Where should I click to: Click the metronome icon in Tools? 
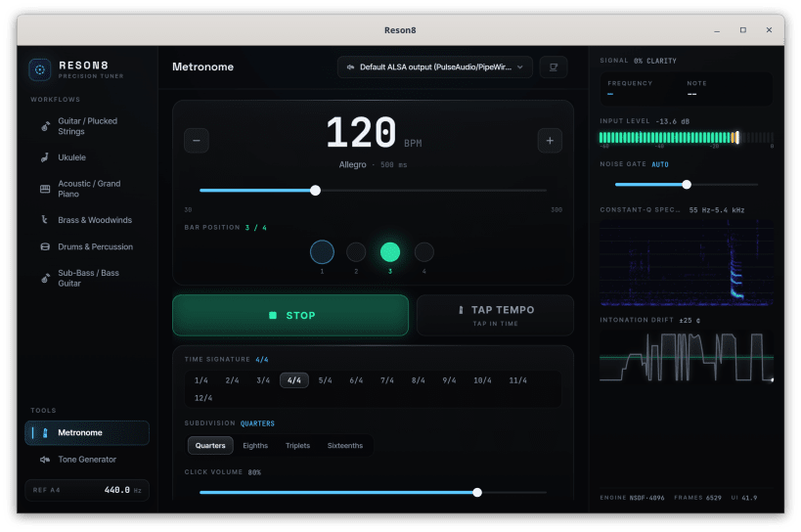coord(45,433)
